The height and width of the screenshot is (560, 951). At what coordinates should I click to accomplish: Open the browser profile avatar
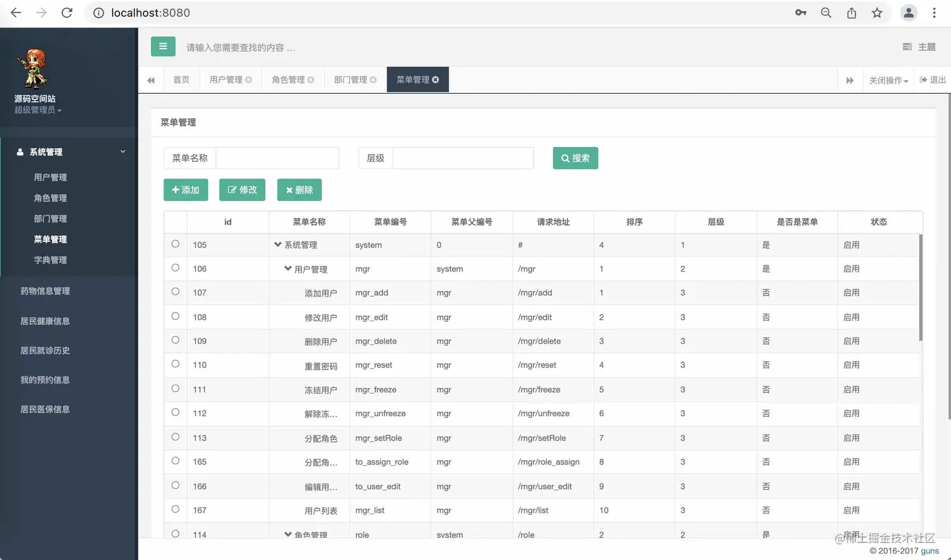(x=908, y=13)
